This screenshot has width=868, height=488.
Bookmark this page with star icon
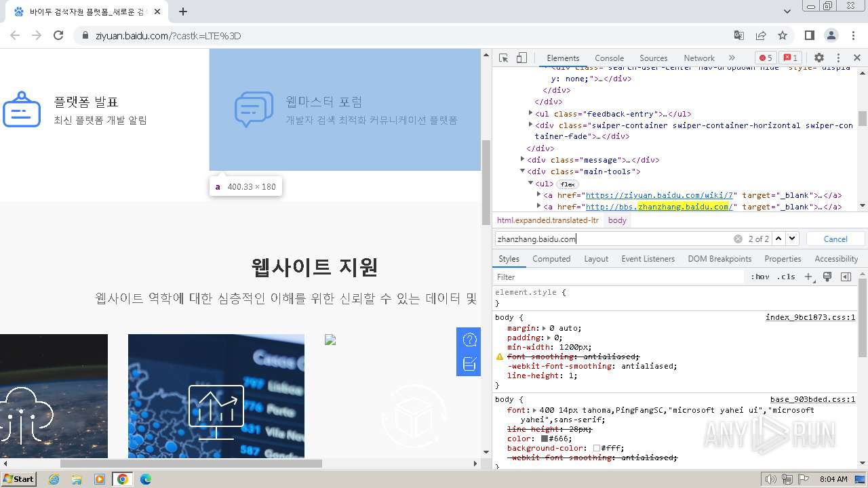click(x=783, y=35)
